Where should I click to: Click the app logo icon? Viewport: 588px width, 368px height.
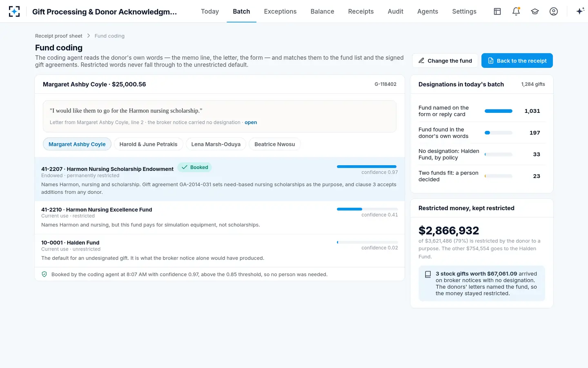[x=14, y=11]
